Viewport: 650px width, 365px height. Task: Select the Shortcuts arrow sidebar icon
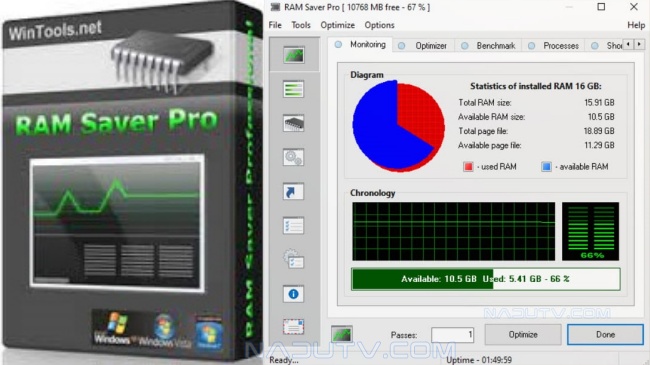[293, 192]
